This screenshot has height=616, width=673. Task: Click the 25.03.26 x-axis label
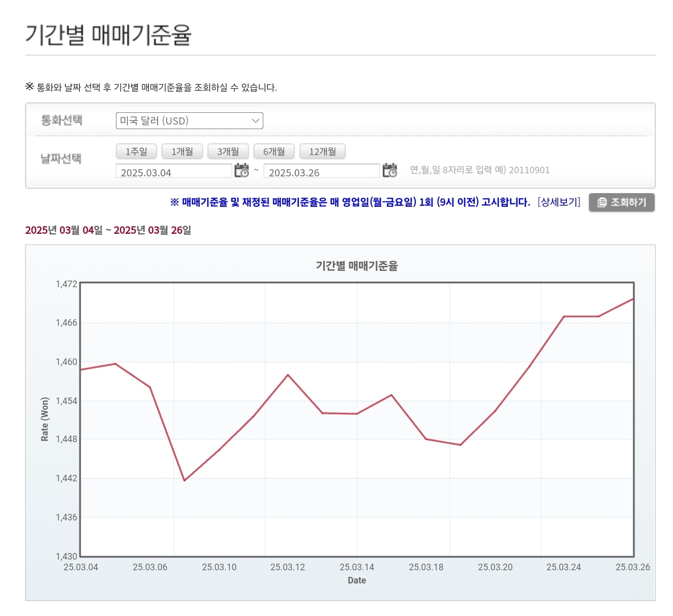[633, 567]
